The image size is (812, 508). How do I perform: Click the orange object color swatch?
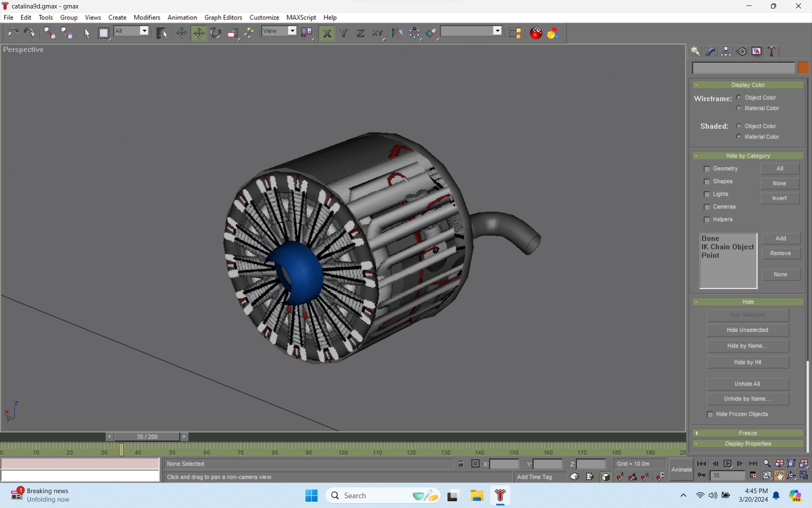tap(803, 68)
